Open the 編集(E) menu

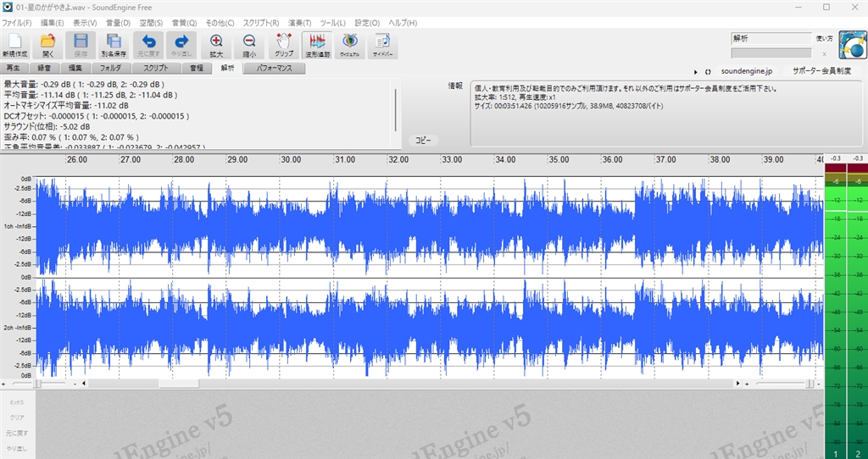pos(52,23)
